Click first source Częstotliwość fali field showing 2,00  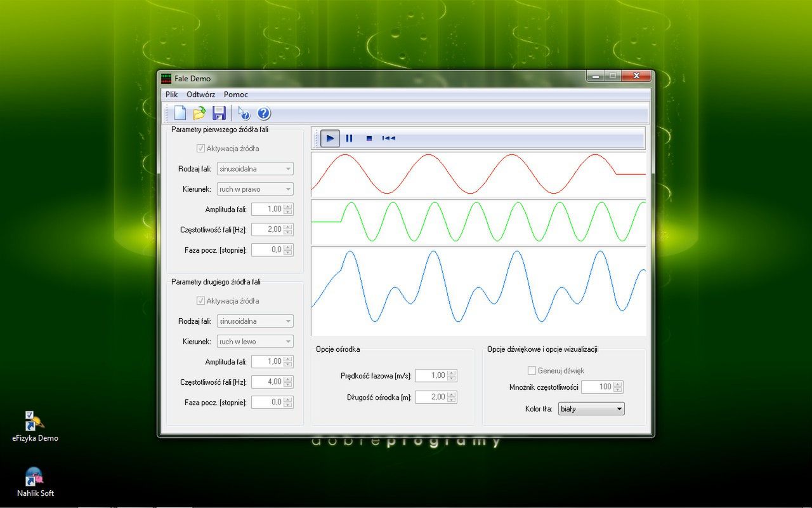click(x=267, y=229)
